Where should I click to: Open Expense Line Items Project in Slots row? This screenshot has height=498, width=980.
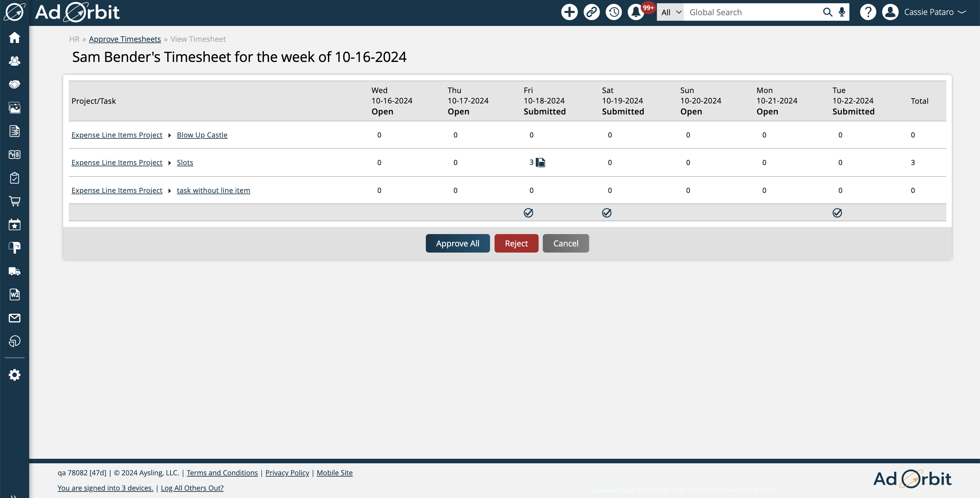pyautogui.click(x=117, y=162)
